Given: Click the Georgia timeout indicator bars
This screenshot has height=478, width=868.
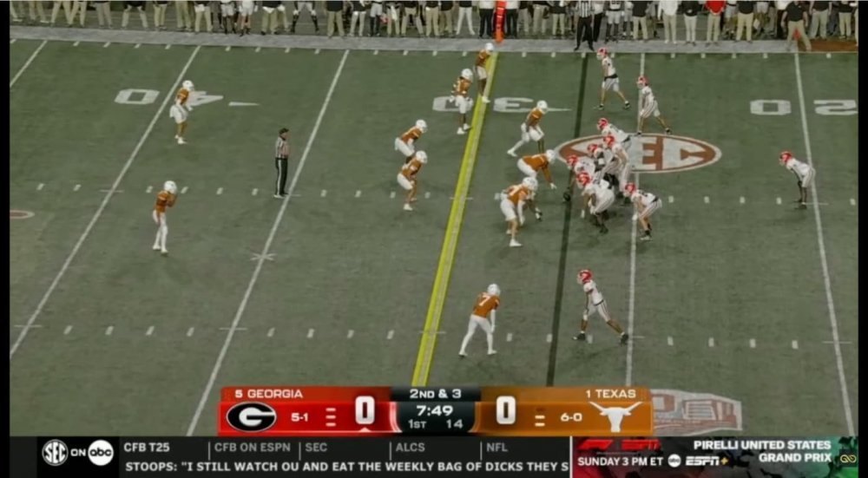Looking at the screenshot, I should 331,416.
